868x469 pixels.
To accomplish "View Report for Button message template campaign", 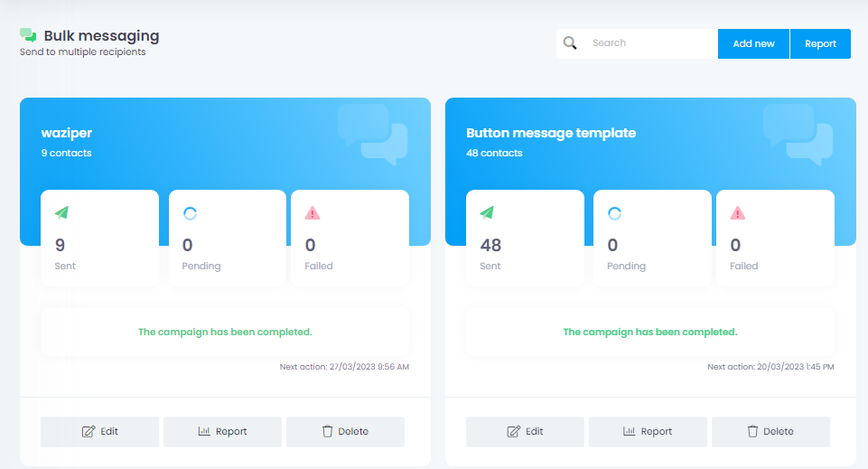I will coord(648,432).
